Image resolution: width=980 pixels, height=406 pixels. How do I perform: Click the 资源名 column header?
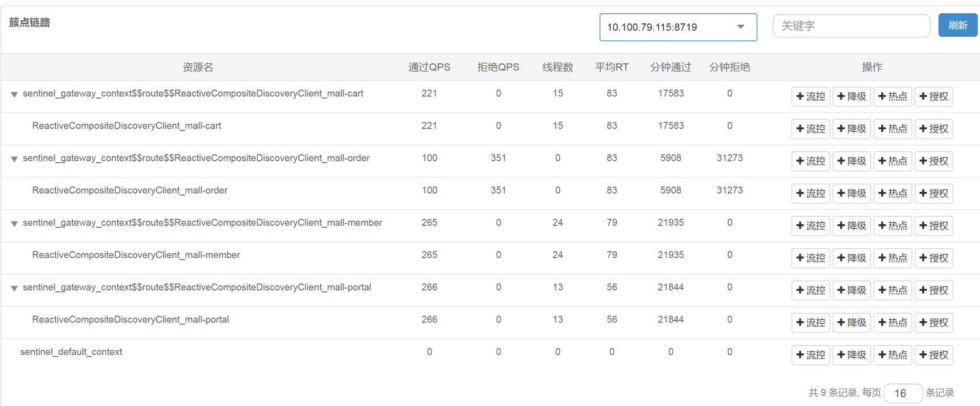198,67
